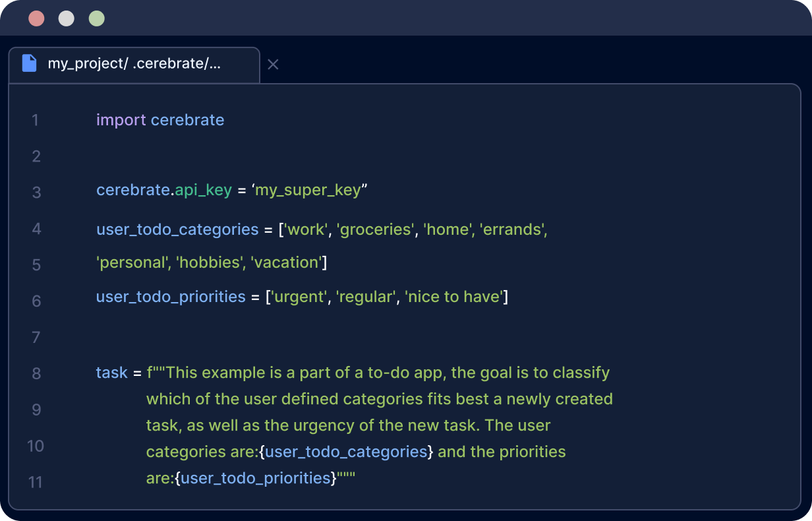Click the 'import' keyword on line 1
Image resolution: width=812 pixels, height=521 pixels.
click(121, 120)
